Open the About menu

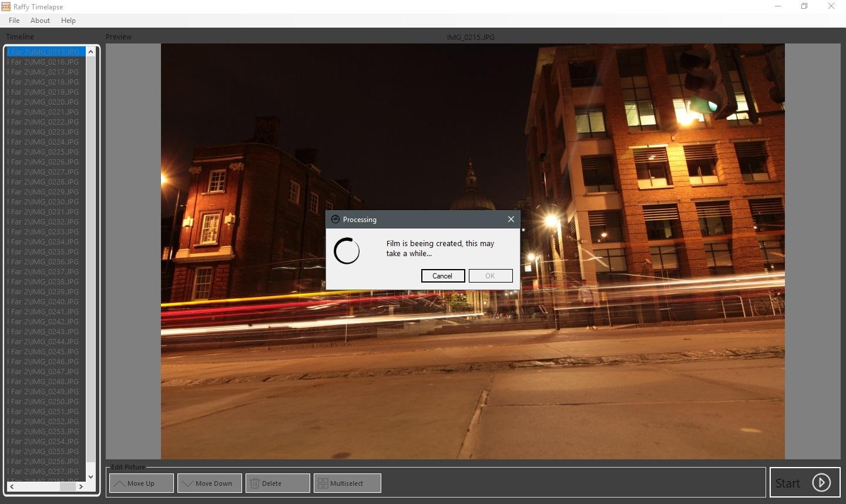40,20
